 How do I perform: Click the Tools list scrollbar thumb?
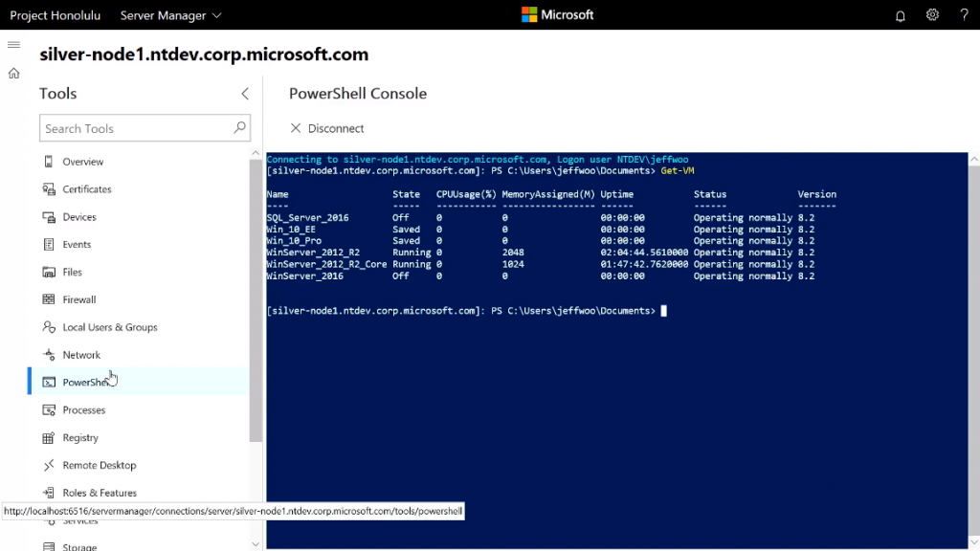[x=255, y=300]
